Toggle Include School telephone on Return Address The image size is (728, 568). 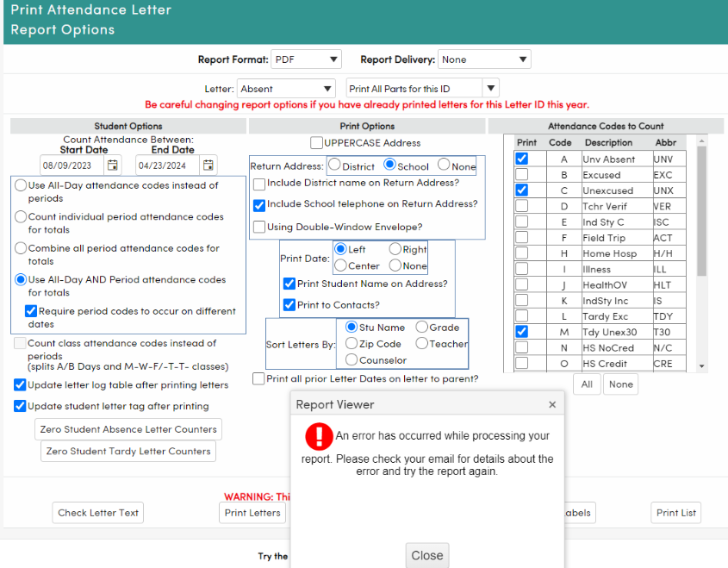point(259,205)
